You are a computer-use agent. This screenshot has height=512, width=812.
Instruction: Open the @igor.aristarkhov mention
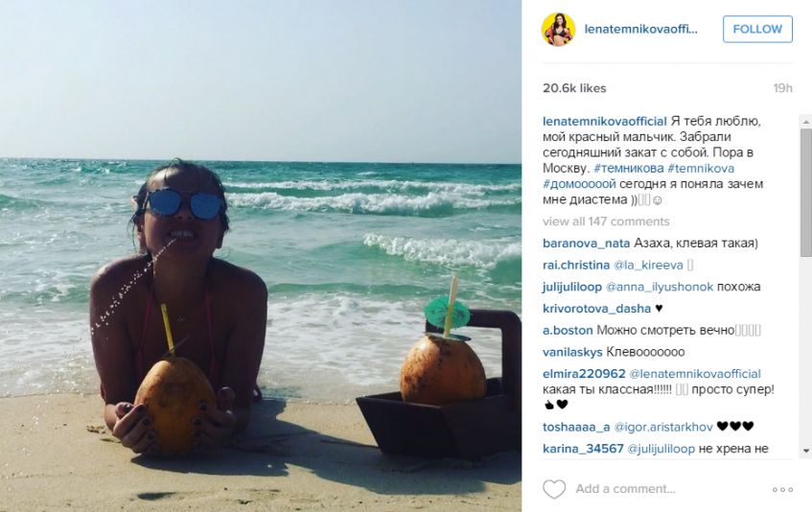[x=663, y=427]
